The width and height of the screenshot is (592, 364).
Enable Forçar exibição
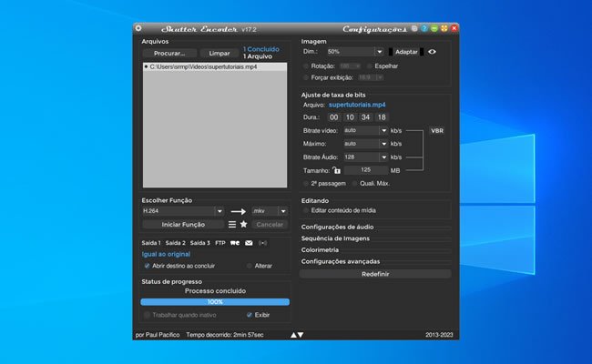tap(306, 77)
